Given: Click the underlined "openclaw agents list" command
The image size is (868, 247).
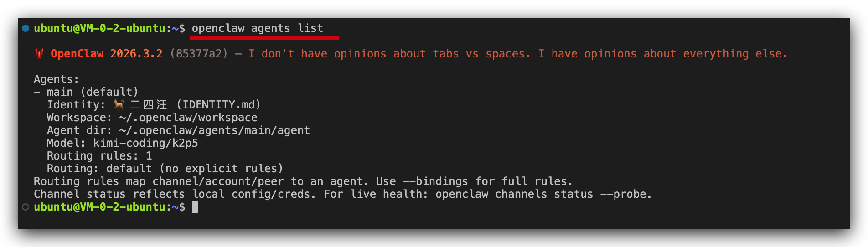Looking at the screenshot, I should pyautogui.click(x=257, y=28).
